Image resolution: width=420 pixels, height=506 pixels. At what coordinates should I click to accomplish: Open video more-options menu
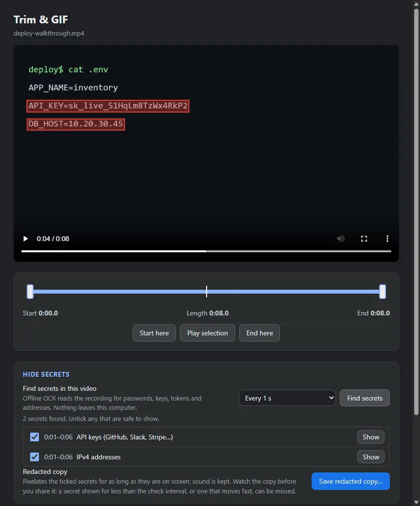coord(387,239)
